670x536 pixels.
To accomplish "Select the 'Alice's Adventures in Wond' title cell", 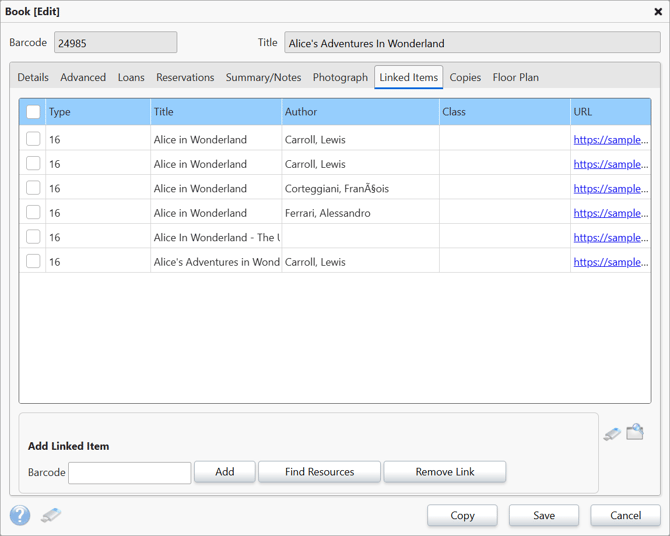I will point(216,262).
